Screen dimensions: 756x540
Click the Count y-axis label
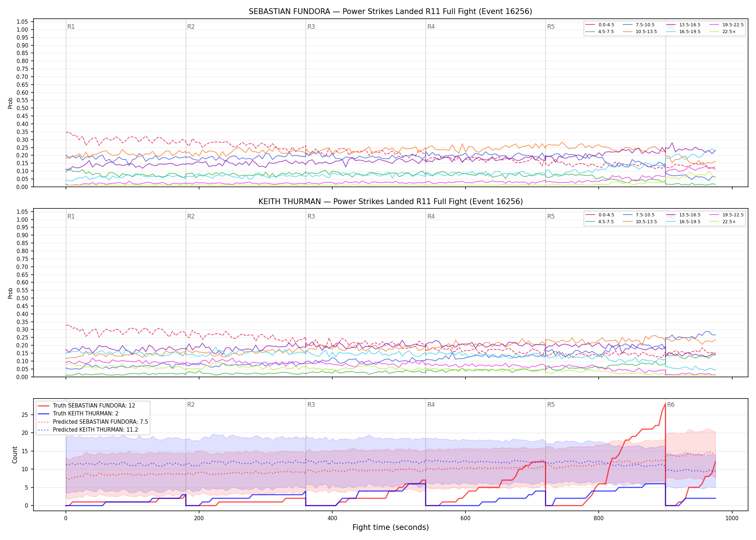point(15,455)
